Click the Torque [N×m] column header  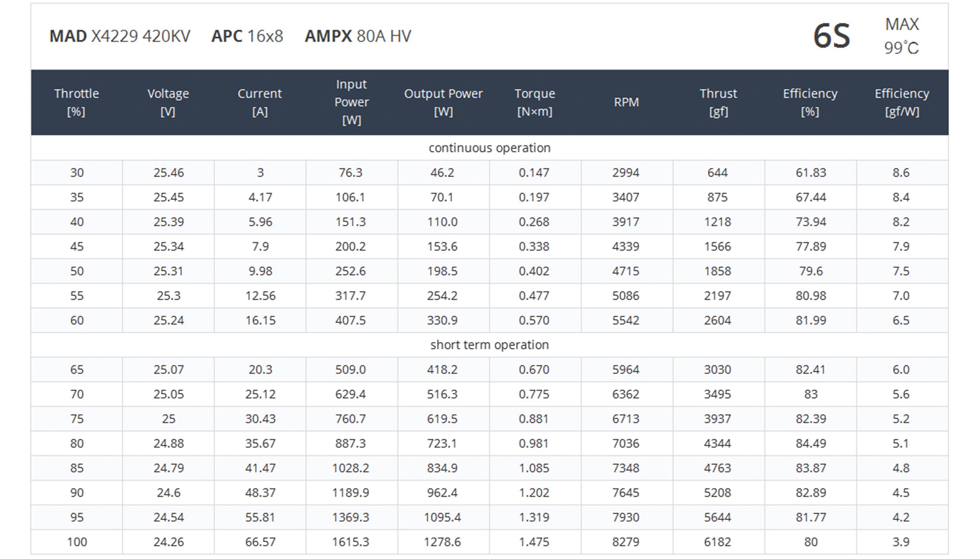[535, 102]
